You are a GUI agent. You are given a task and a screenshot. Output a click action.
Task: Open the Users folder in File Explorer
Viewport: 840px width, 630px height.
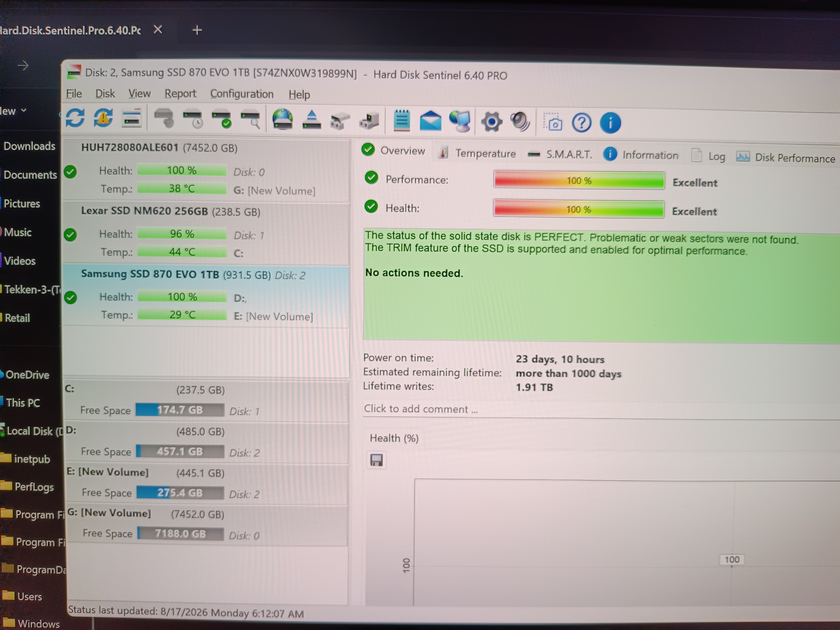30,597
